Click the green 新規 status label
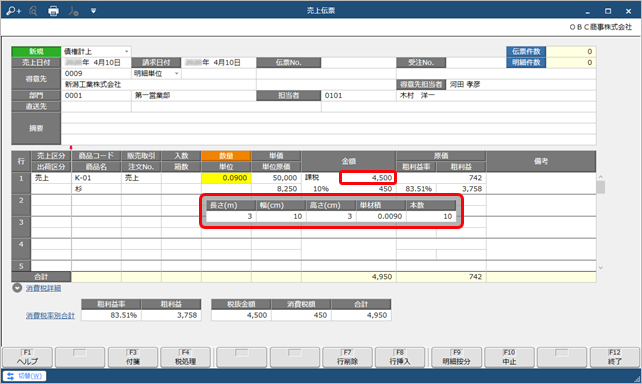The width and height of the screenshot is (642, 384). tap(36, 52)
